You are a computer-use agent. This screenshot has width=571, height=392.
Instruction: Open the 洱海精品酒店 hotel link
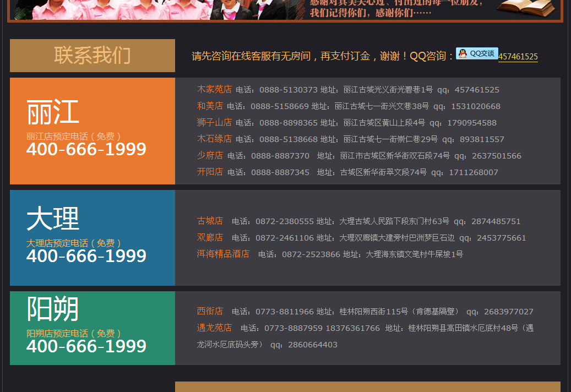[x=223, y=254]
